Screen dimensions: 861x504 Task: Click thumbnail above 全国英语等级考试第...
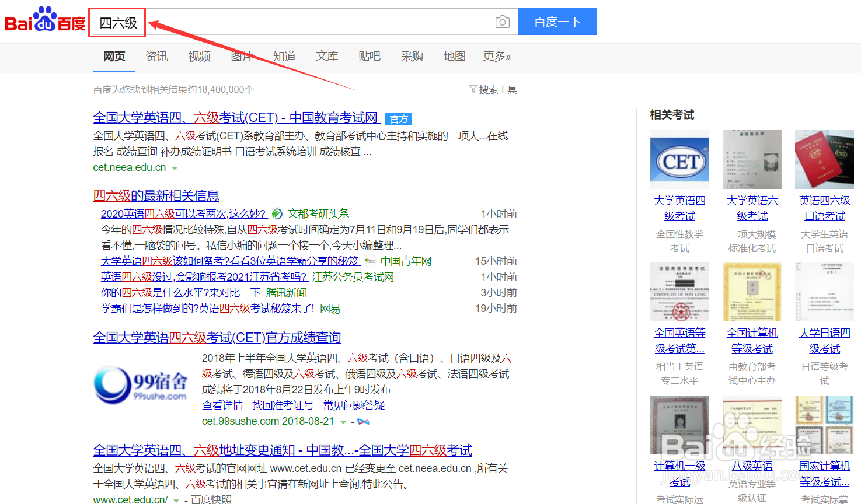pyautogui.click(x=679, y=292)
